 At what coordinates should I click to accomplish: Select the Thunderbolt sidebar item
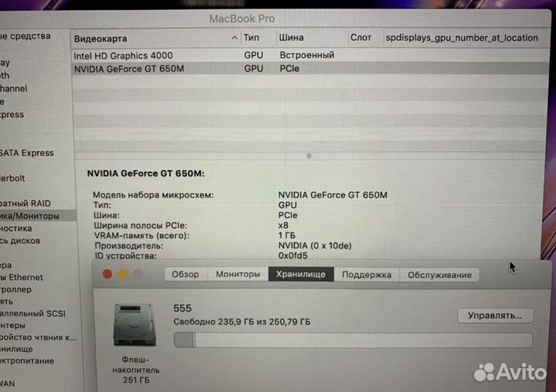(x=13, y=178)
